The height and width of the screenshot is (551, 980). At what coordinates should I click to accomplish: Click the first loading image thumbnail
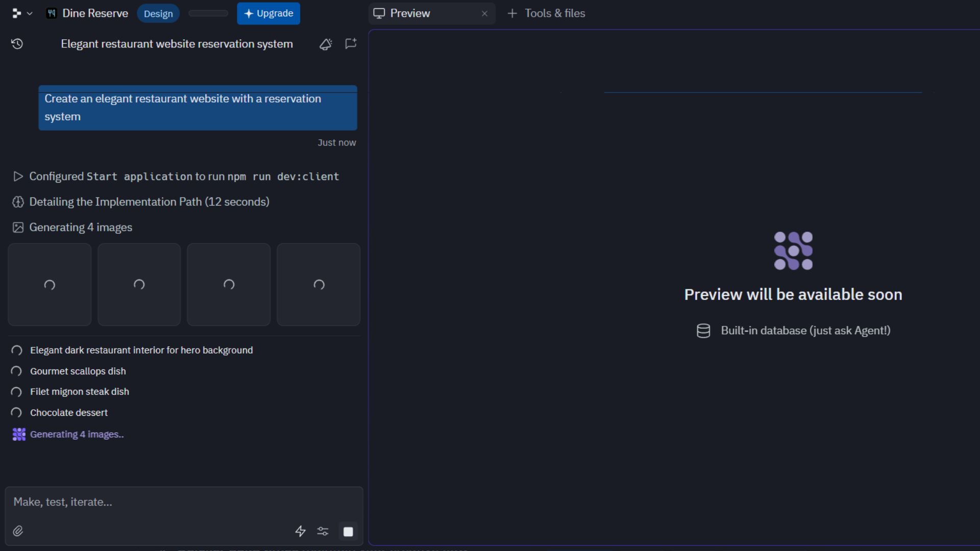coord(50,285)
